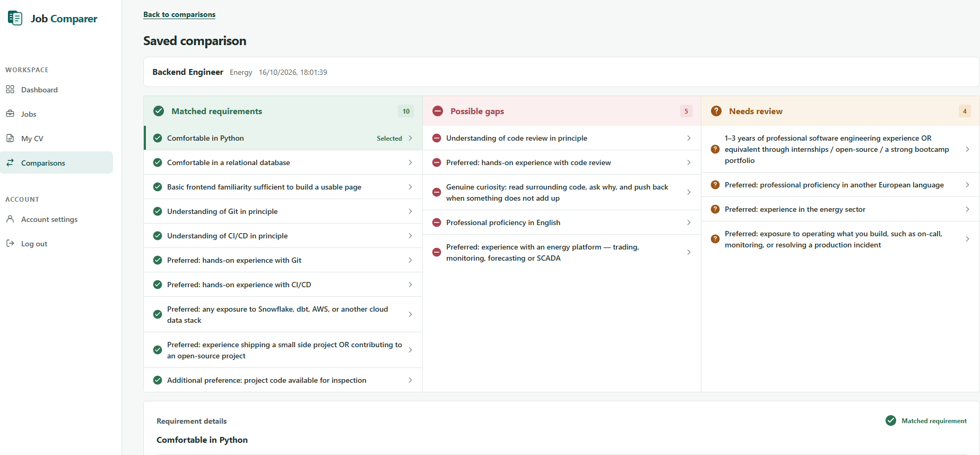Click the check icon beside Matched requirement status label
This screenshot has width=980, height=455.
click(891, 420)
